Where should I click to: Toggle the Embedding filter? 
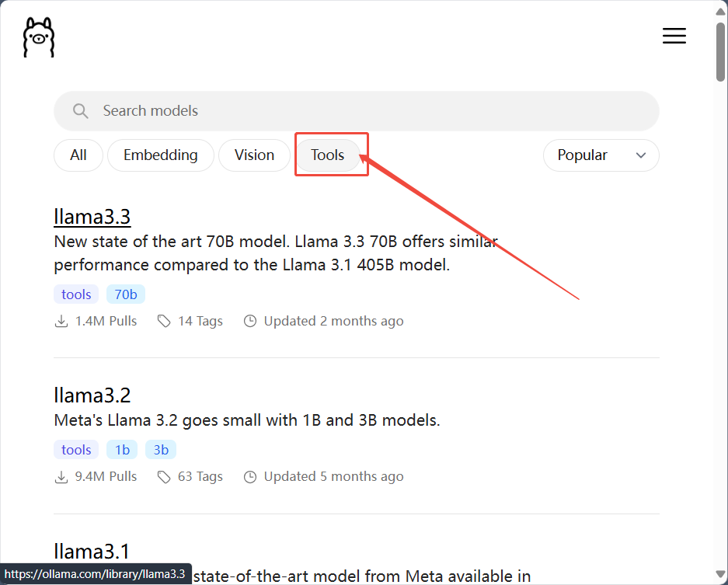[x=161, y=155]
